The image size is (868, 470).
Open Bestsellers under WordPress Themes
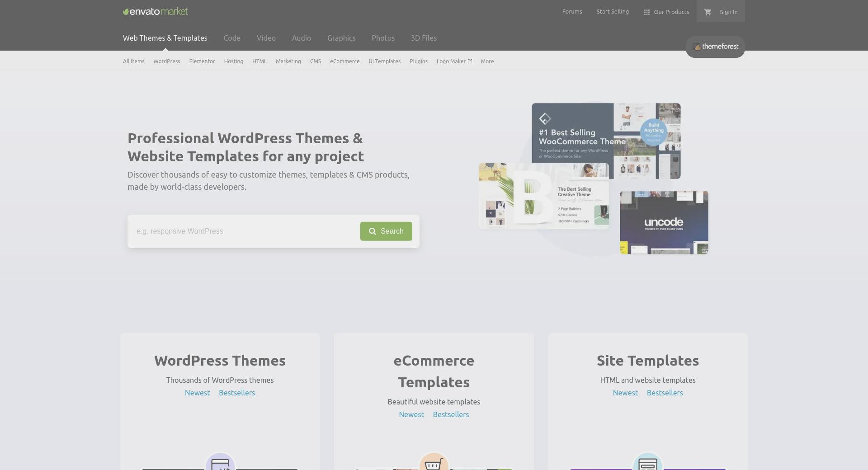click(237, 393)
